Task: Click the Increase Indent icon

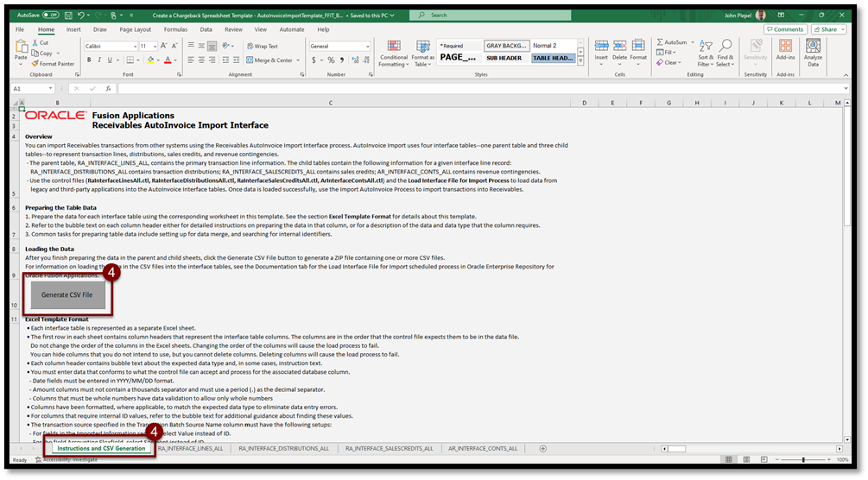Action: tap(236, 60)
